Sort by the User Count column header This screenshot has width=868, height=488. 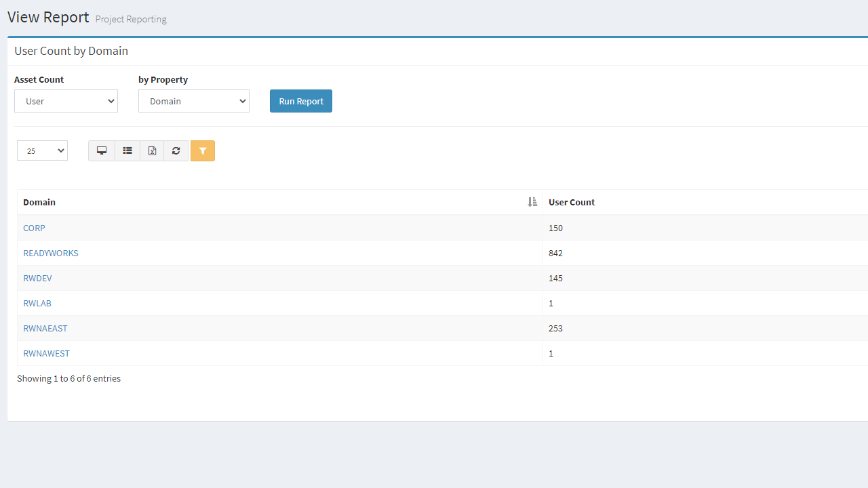572,202
